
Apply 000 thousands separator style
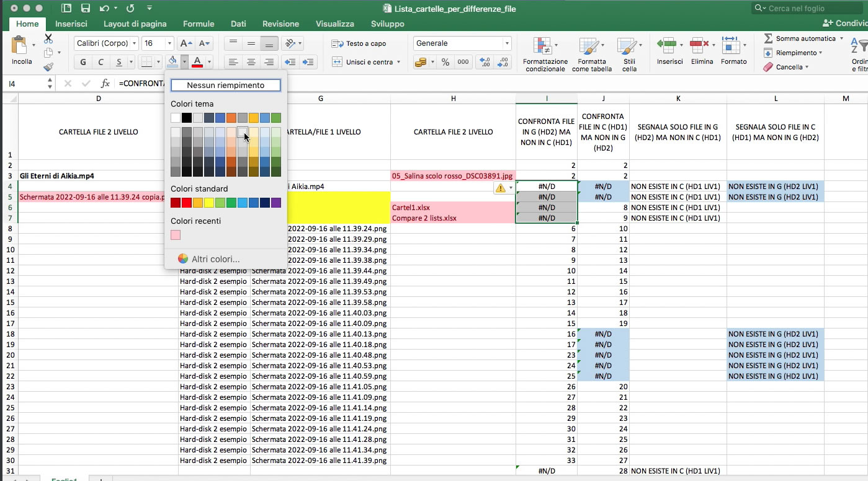click(x=463, y=62)
